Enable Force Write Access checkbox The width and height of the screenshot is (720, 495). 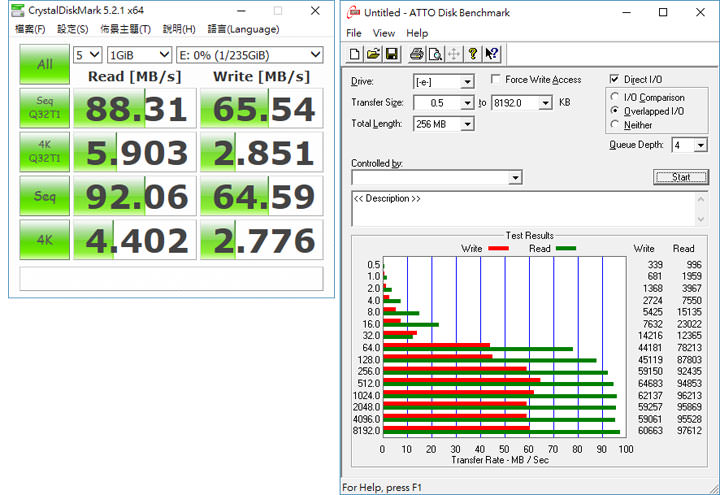tap(497, 80)
